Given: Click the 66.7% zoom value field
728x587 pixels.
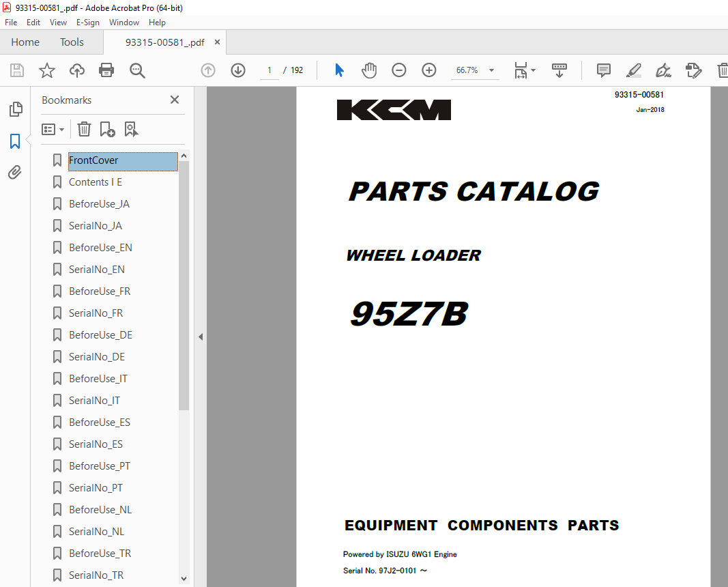Looking at the screenshot, I should pyautogui.click(x=467, y=70).
